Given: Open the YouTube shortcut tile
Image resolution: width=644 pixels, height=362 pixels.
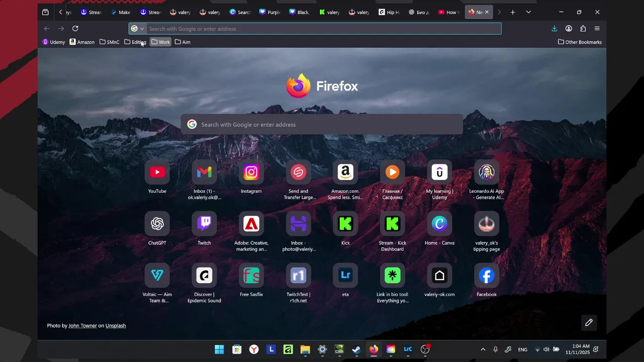Looking at the screenshot, I should 157,172.
